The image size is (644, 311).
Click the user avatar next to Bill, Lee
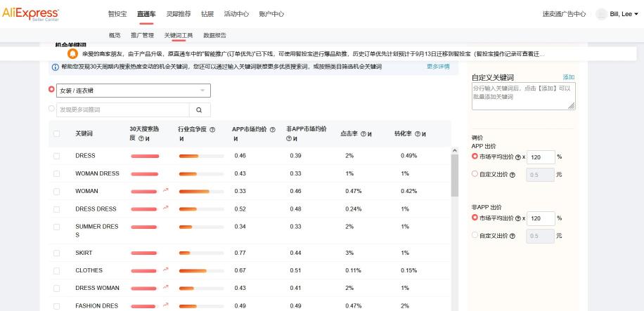(601, 14)
